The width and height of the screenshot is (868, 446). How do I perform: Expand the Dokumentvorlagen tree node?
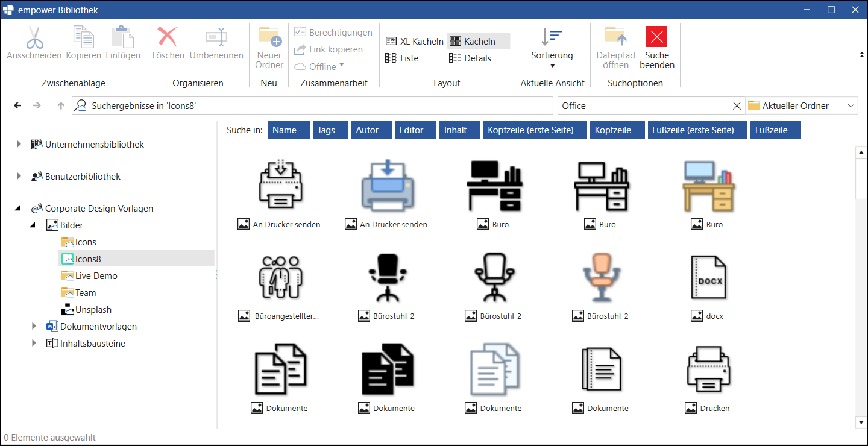coord(34,326)
